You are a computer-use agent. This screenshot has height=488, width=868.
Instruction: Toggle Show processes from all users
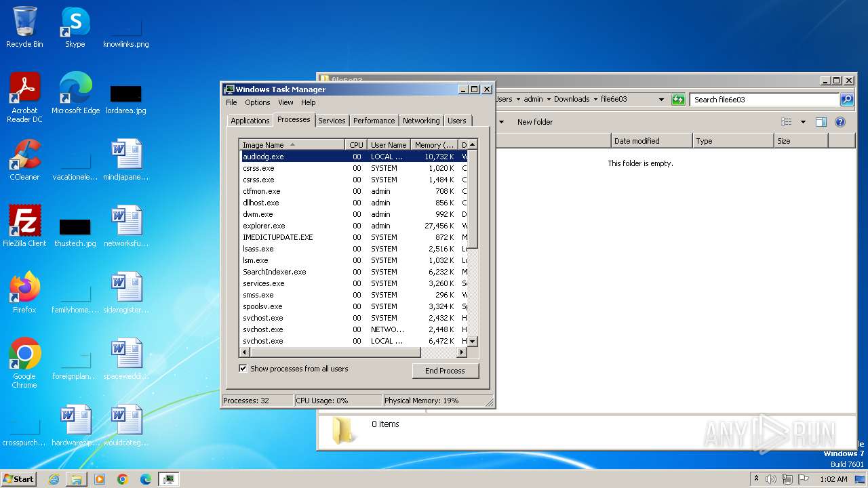coord(243,369)
